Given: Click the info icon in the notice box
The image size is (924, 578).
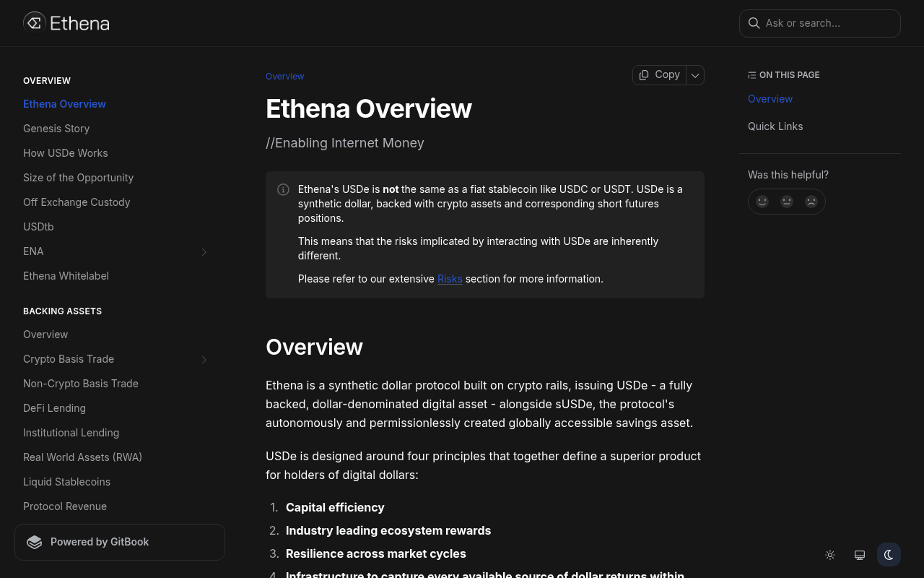Looking at the screenshot, I should [x=283, y=189].
